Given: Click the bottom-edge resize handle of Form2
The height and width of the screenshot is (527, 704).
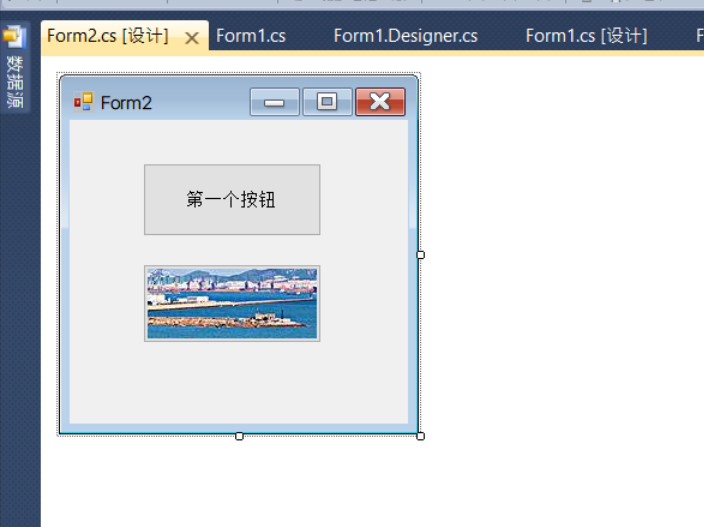Looking at the screenshot, I should click(239, 436).
